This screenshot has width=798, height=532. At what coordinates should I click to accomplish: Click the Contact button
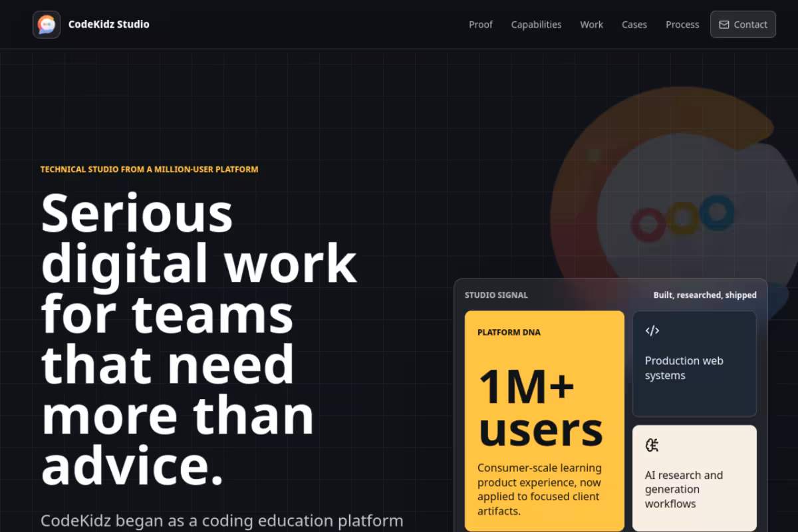click(743, 25)
